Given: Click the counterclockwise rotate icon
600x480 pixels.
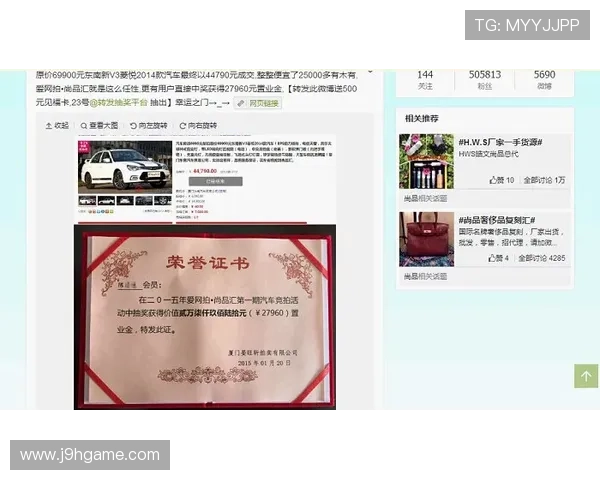Looking at the screenshot, I should coord(133,126).
